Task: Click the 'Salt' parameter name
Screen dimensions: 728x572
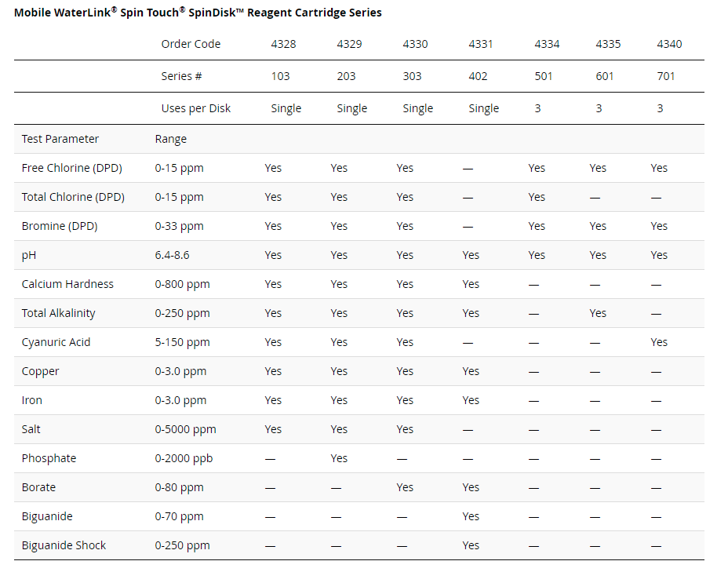Action: pyautogui.click(x=31, y=429)
